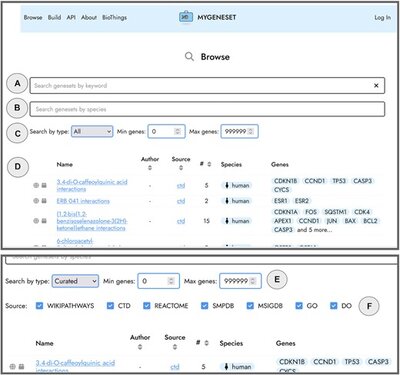Click the Min genes stepper arrows beside the All dropdown
The width and height of the screenshot is (400, 375).
click(178, 132)
